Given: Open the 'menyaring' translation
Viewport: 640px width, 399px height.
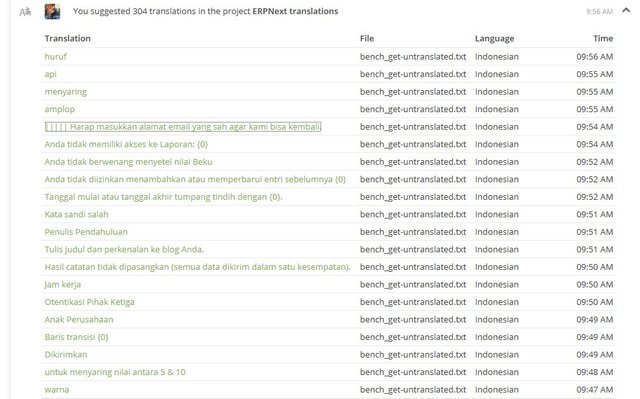Looking at the screenshot, I should (66, 92).
